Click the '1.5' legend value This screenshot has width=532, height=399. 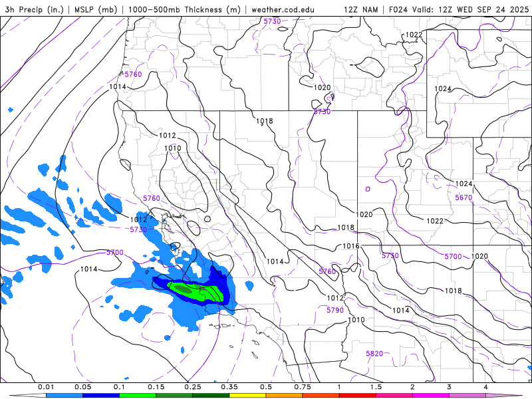376,387
